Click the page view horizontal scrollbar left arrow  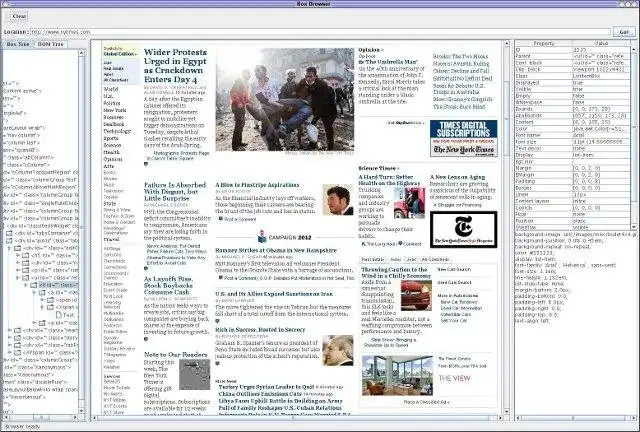click(x=95, y=418)
